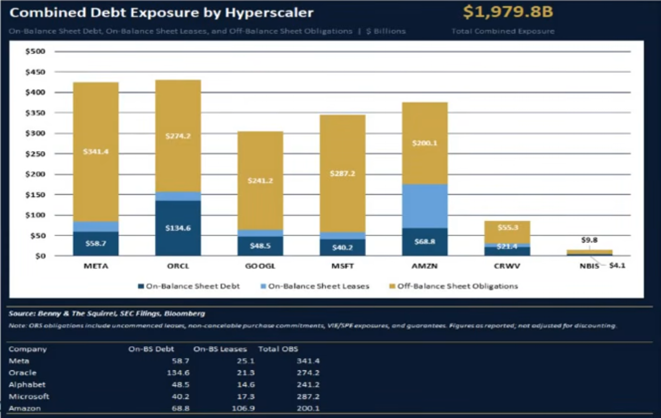Click the "106.9" leases cell in the Amazon row
This screenshot has width=661, height=418.
point(243,408)
